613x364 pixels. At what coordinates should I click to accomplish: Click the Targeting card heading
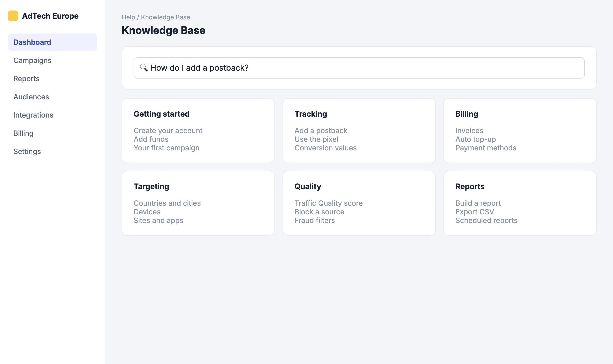pyautogui.click(x=151, y=186)
